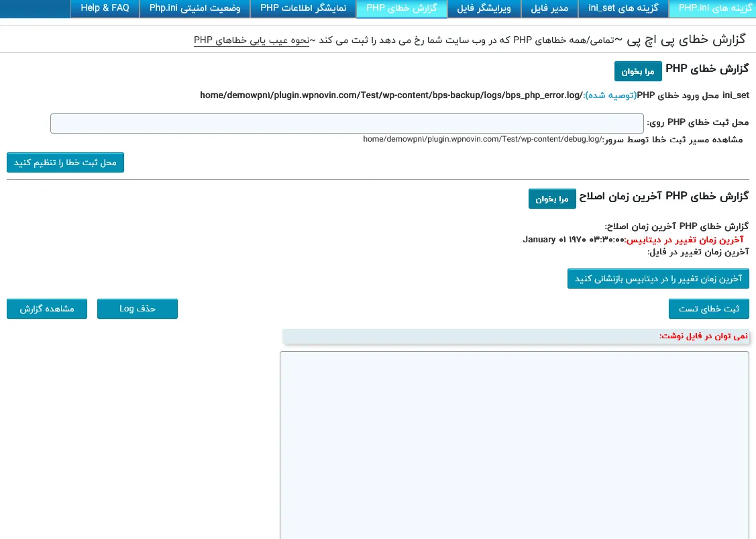Click مشاهده گزارش button
756x539 pixels.
point(47,309)
